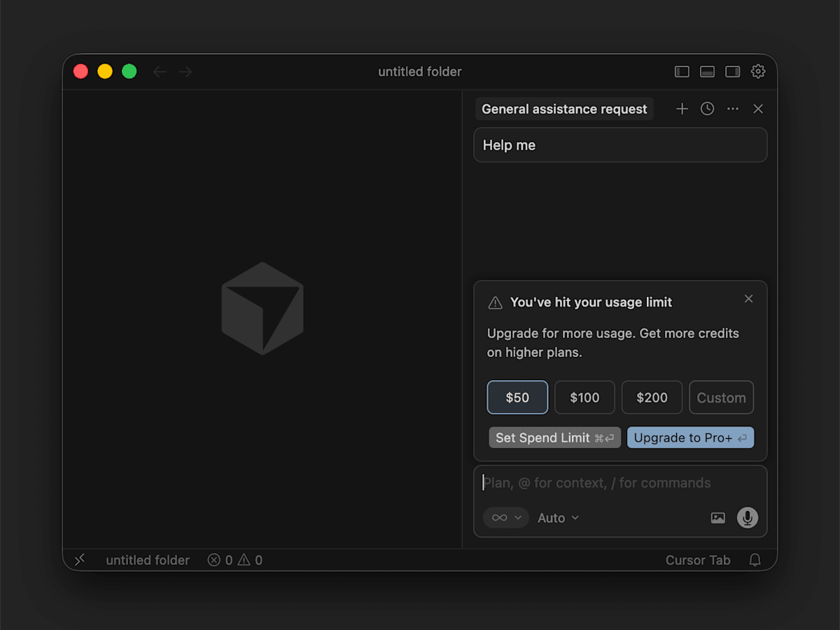Open the more options ellipsis menu
This screenshot has height=630, width=840.
tap(733, 108)
